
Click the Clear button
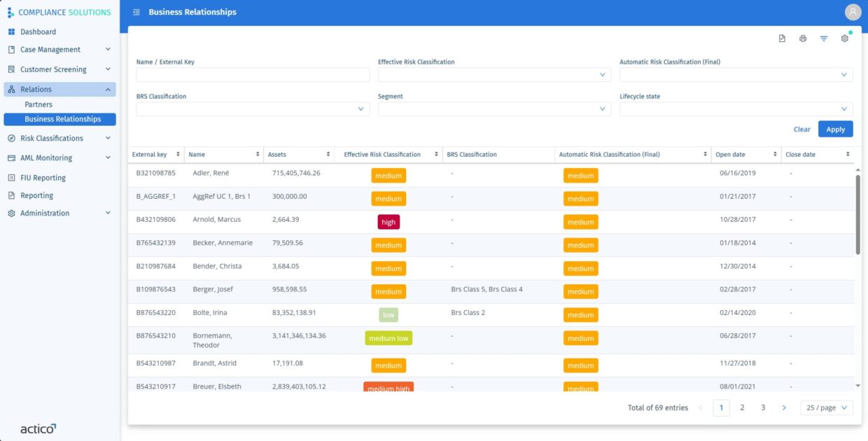coord(801,129)
